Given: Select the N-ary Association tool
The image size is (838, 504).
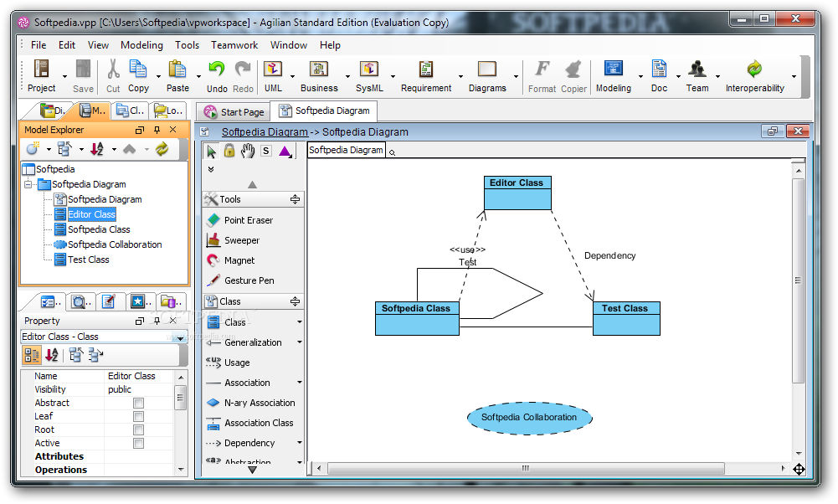Looking at the screenshot, I should (252, 403).
